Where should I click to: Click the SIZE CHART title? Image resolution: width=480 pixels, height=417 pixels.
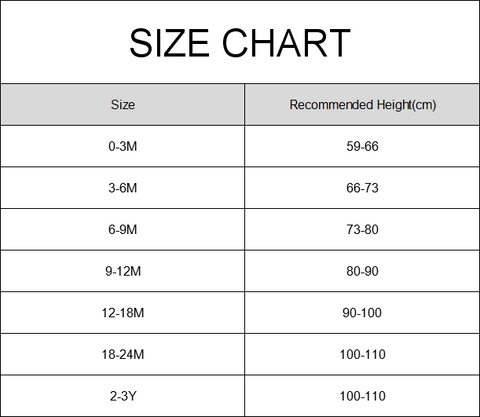click(x=240, y=43)
